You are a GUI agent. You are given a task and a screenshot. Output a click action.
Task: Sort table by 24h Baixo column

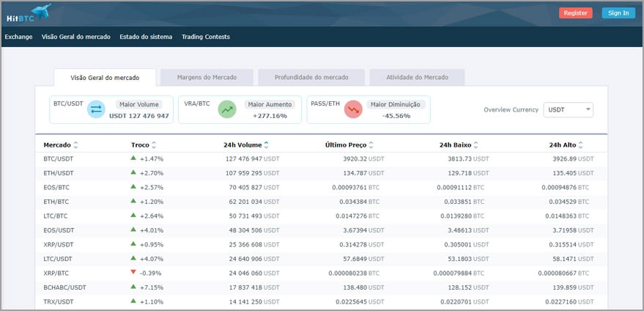(459, 144)
